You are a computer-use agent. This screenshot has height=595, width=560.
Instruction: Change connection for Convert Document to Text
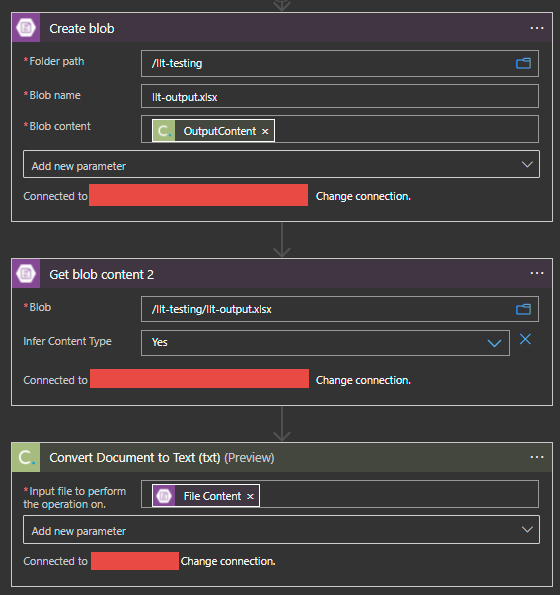(x=228, y=561)
